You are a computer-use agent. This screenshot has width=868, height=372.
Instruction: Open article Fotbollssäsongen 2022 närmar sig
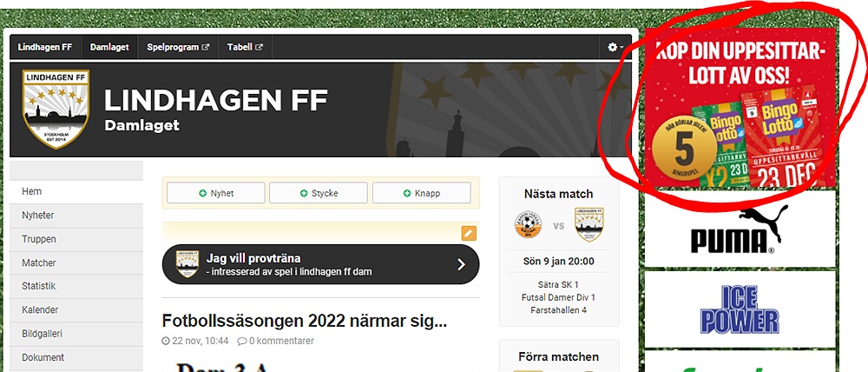click(305, 321)
